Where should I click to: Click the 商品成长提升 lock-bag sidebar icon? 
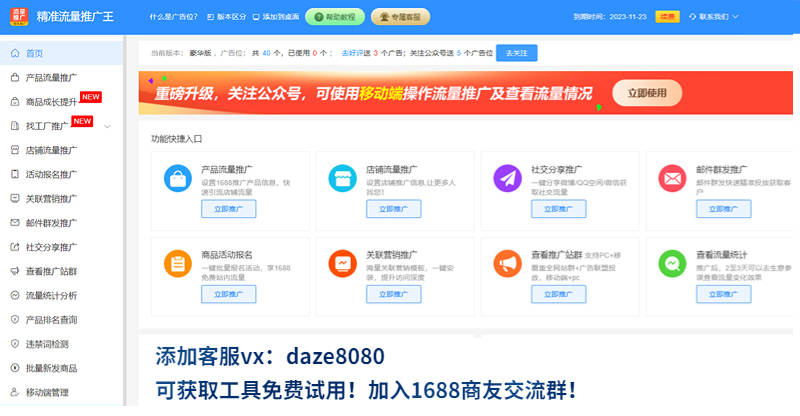tap(15, 102)
